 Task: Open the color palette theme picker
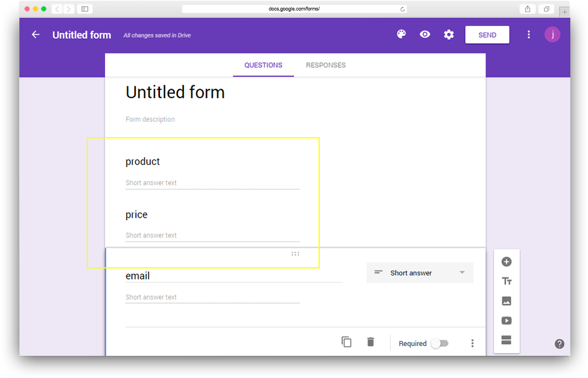(x=401, y=34)
